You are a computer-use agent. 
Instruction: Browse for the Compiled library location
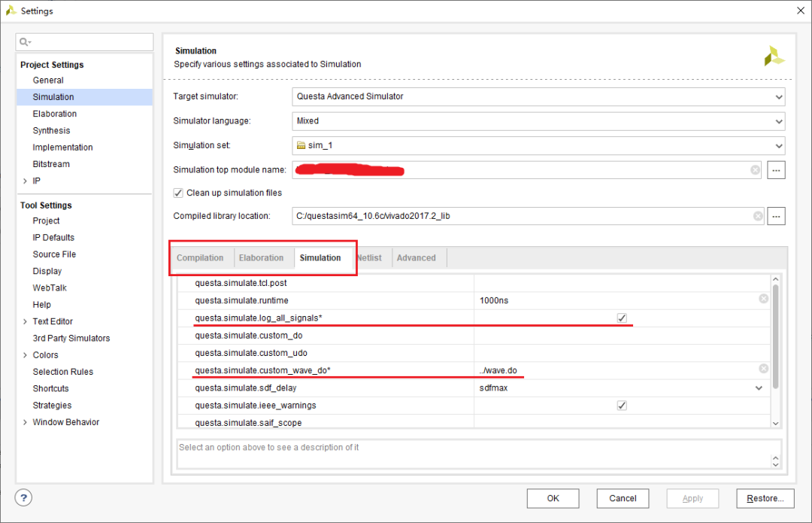tap(776, 216)
